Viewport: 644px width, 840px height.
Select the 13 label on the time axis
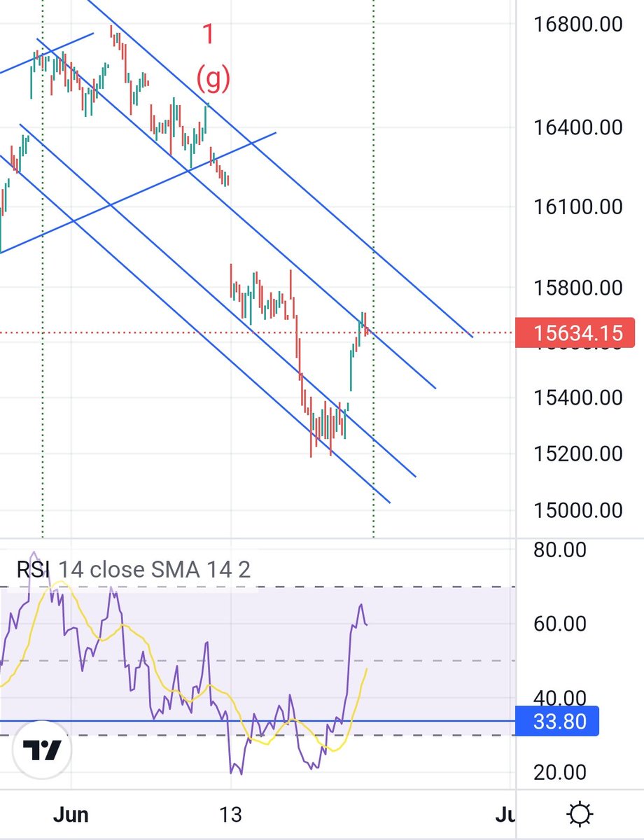(x=230, y=814)
